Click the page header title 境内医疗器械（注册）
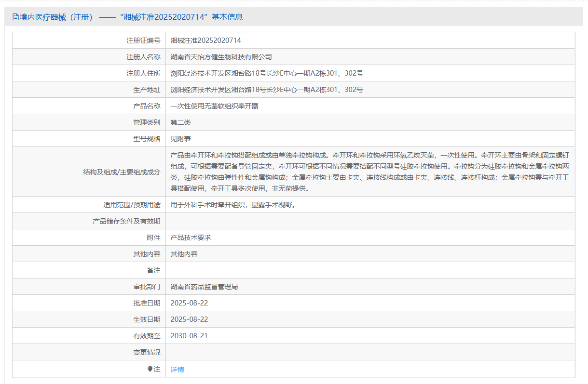588x384 pixels. click(x=56, y=17)
